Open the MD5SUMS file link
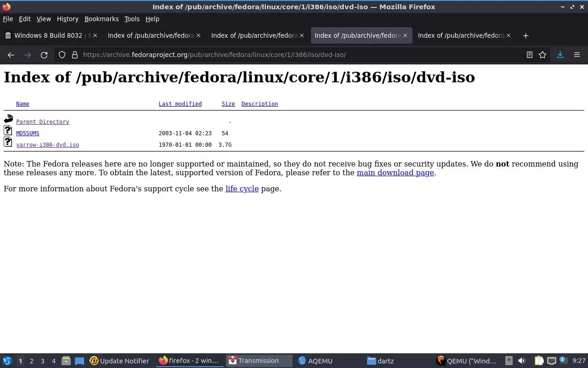 click(28, 133)
